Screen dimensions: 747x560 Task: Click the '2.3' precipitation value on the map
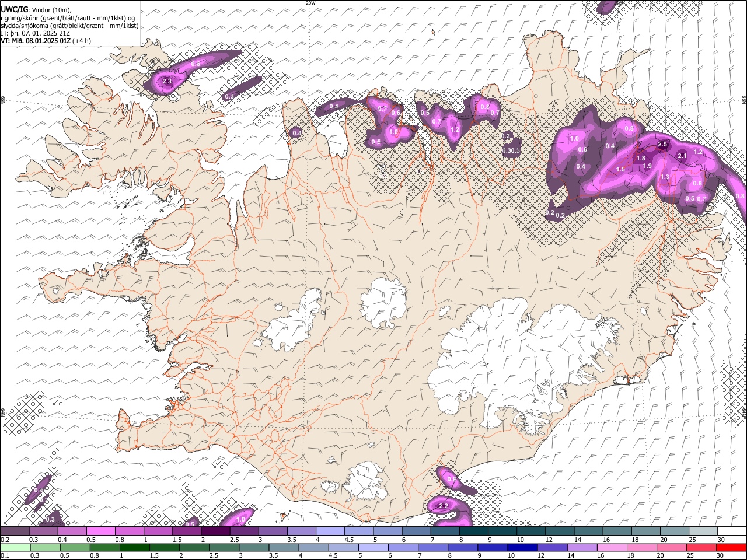[167, 82]
